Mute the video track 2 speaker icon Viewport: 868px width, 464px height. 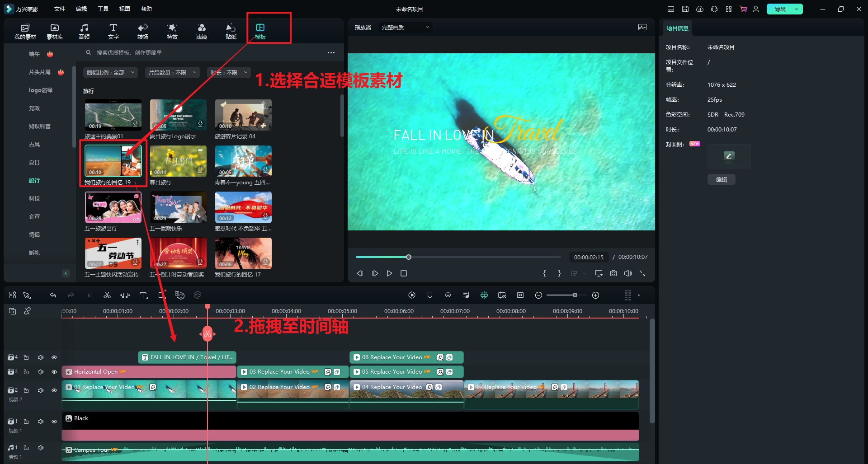coord(41,390)
